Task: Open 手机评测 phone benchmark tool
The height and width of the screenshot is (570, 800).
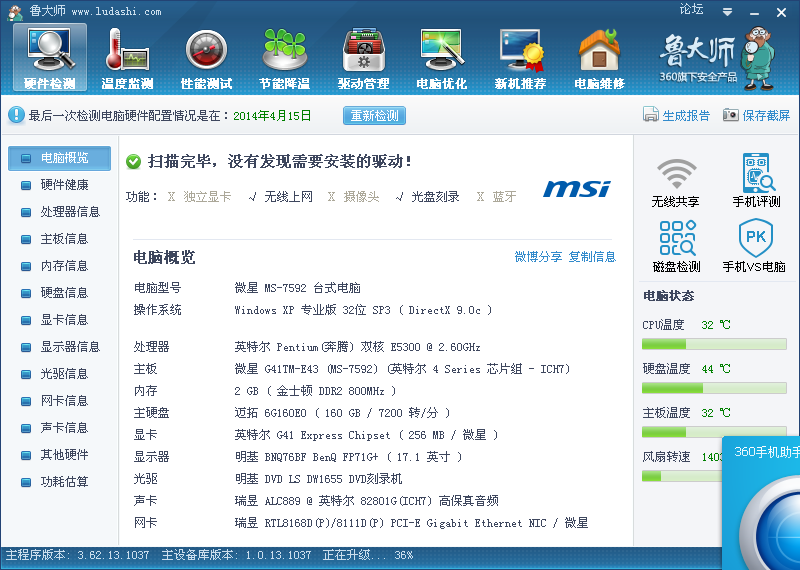Action: 757,180
